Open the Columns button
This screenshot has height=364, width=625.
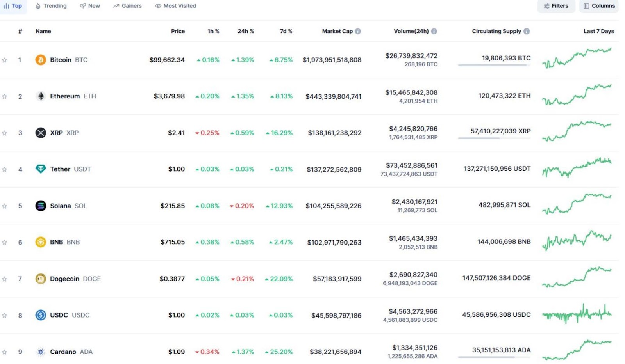[x=599, y=6]
